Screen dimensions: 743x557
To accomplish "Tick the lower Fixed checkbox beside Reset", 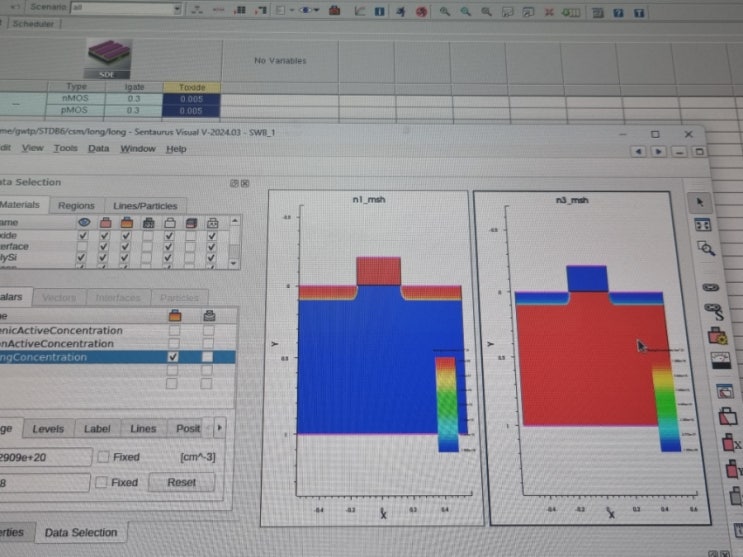I will tap(101, 483).
